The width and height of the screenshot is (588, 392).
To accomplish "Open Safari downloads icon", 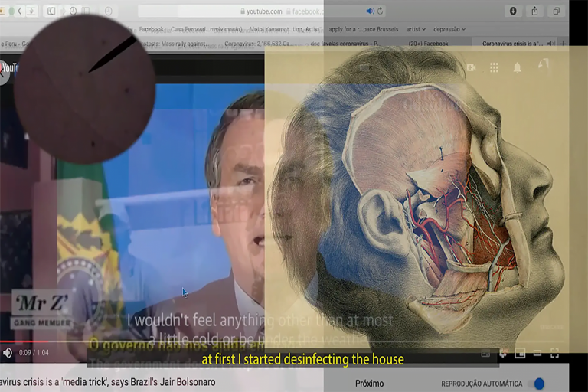I will [512, 11].
